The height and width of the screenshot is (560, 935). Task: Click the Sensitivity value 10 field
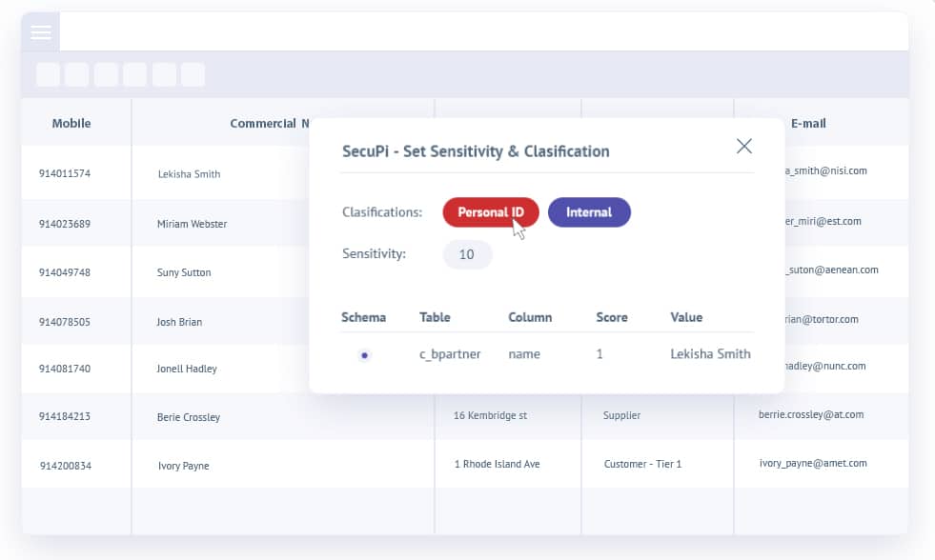[x=467, y=254]
